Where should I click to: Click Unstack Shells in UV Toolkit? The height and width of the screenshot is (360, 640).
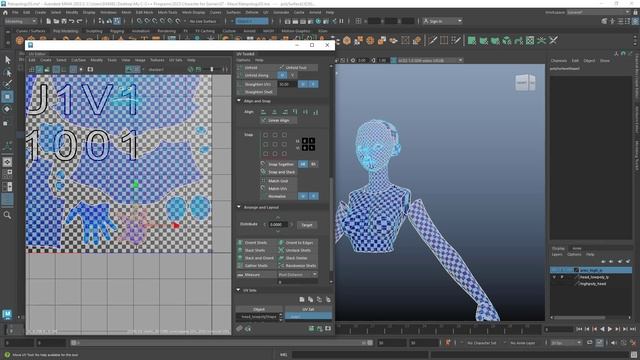(x=297, y=250)
